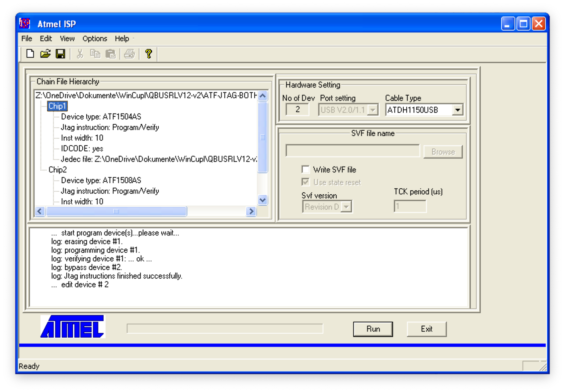Click log line 'bypass device #2.'
Image resolution: width=565 pixels, height=392 pixels.
pyautogui.click(x=86, y=267)
